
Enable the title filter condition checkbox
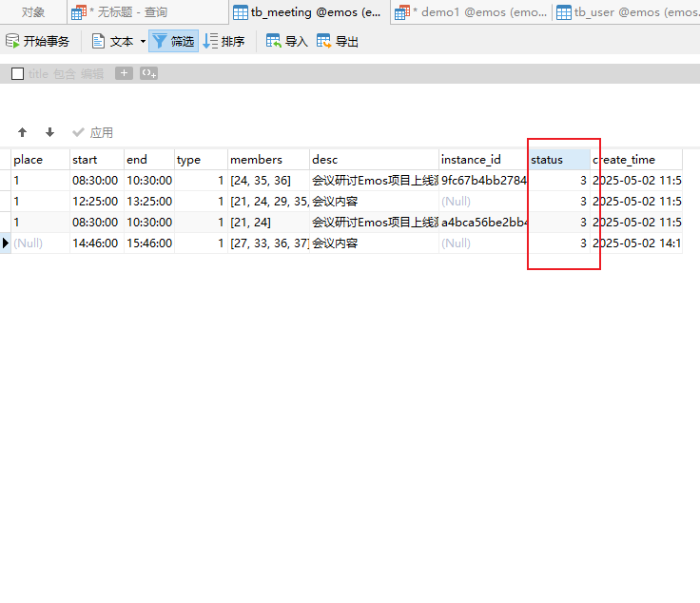point(17,73)
